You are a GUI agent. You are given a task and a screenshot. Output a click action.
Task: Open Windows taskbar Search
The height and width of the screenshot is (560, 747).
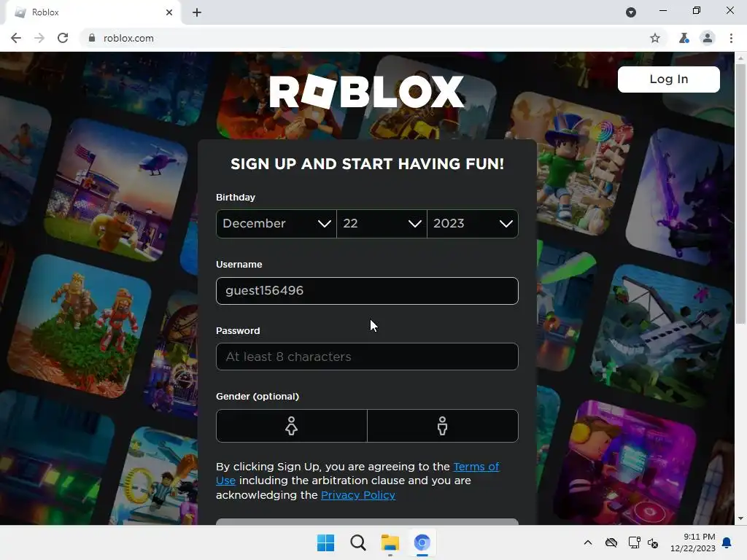(x=357, y=542)
